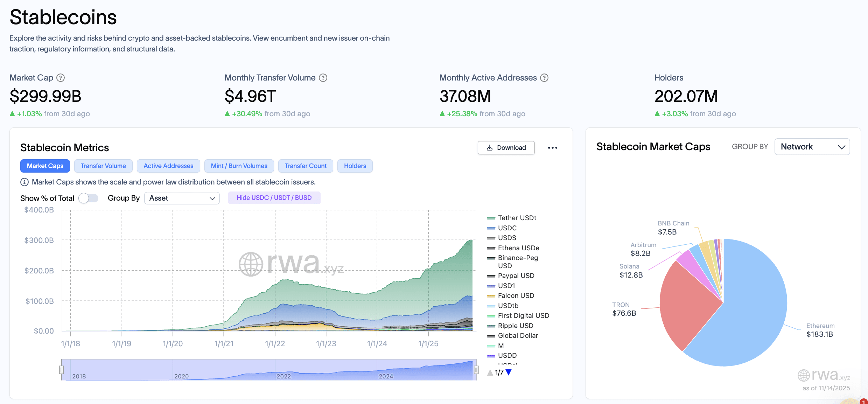Open the Network group-by dropdown
The width and height of the screenshot is (868, 404).
click(812, 147)
